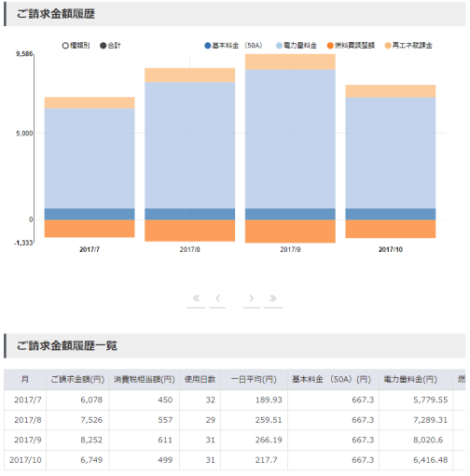
Task: Click the 電力量料金(円) column header
Action: click(410, 380)
